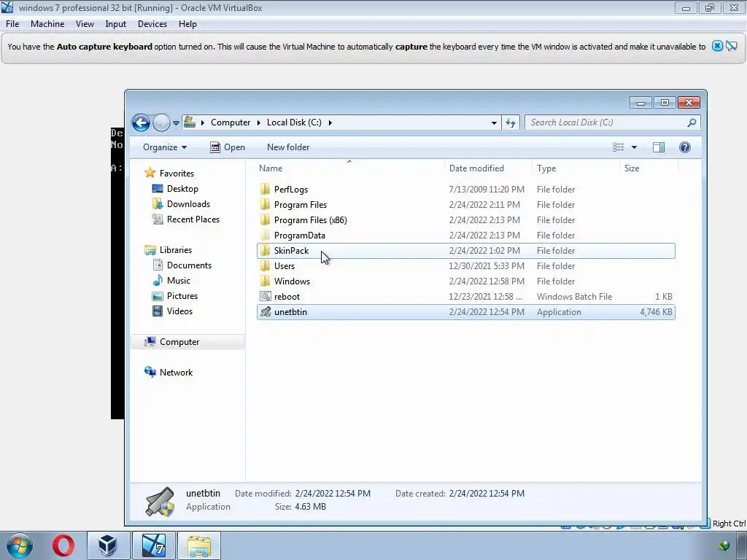
Task: Select the PerfLogs folder icon
Action: 265,189
